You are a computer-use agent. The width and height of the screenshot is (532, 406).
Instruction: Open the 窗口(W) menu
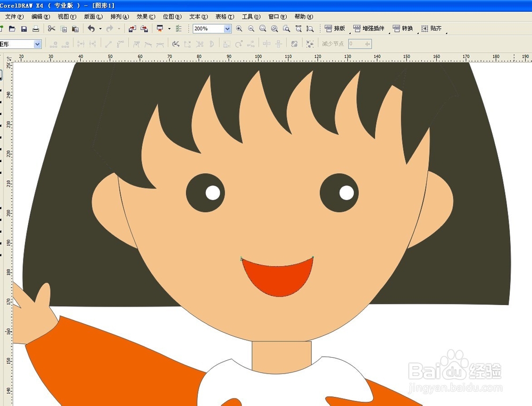(x=277, y=16)
